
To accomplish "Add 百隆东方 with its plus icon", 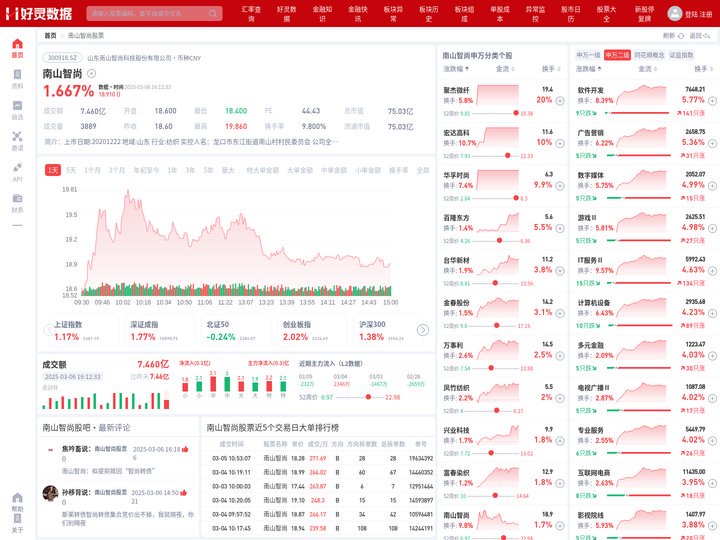I will 560,228.
